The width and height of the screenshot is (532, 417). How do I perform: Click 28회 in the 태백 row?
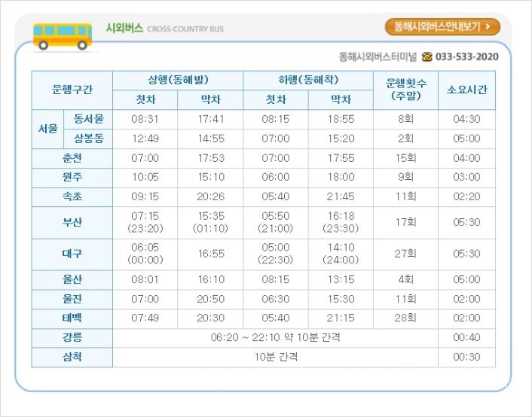[405, 318]
